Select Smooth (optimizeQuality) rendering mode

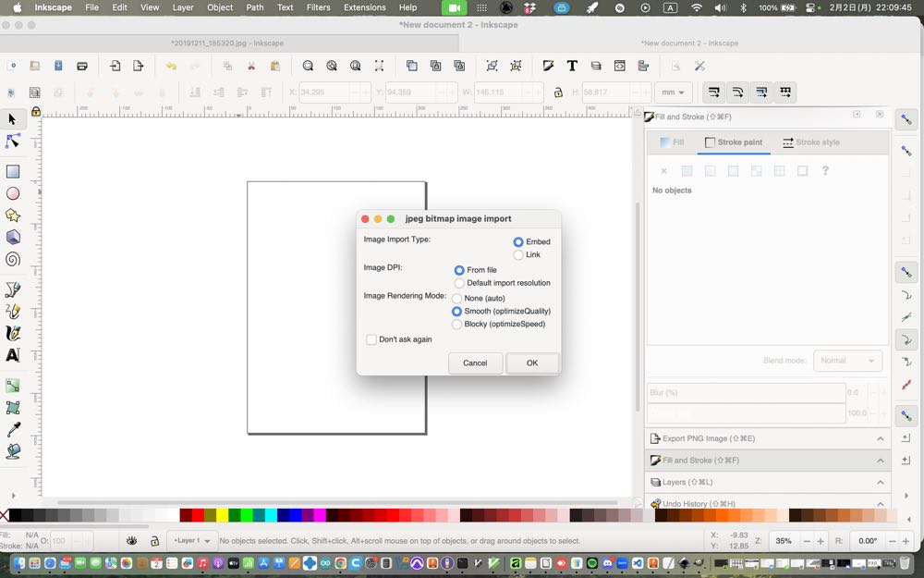(x=456, y=312)
